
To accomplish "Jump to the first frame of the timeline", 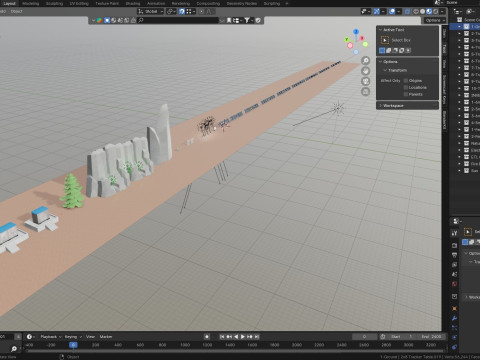I will [x=222, y=337].
